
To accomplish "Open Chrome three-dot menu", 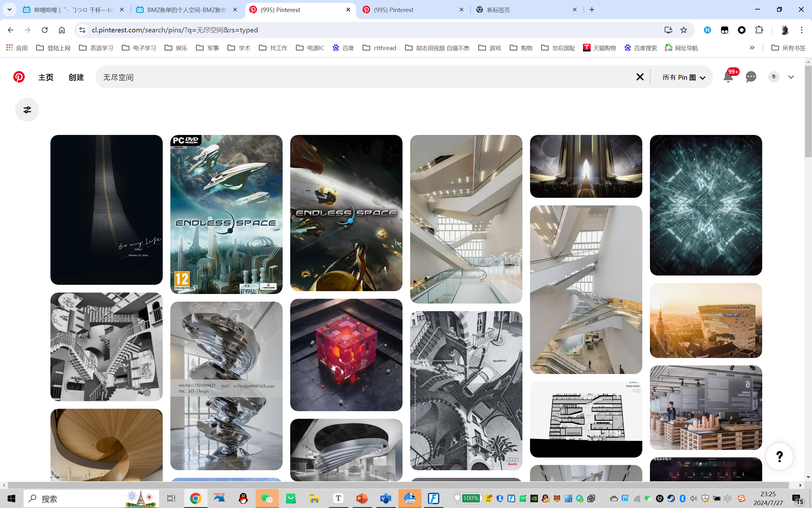I will [x=802, y=30].
